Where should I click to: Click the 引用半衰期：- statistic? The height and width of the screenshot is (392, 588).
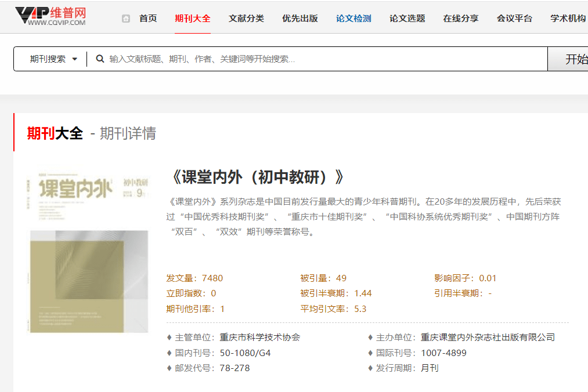463,293
